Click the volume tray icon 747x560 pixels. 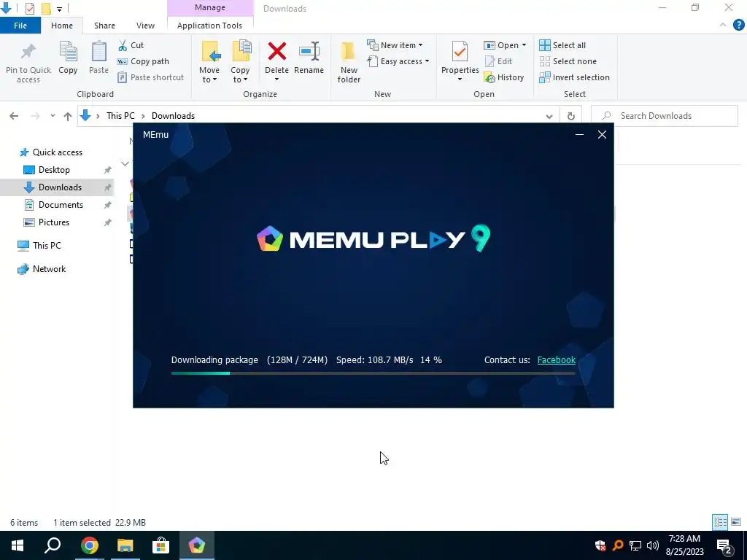tap(653, 545)
